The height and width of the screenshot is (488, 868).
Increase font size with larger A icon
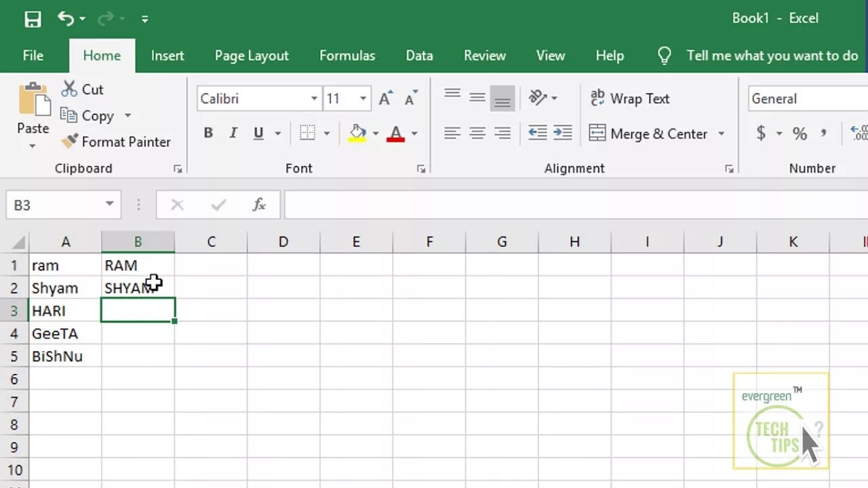point(385,99)
